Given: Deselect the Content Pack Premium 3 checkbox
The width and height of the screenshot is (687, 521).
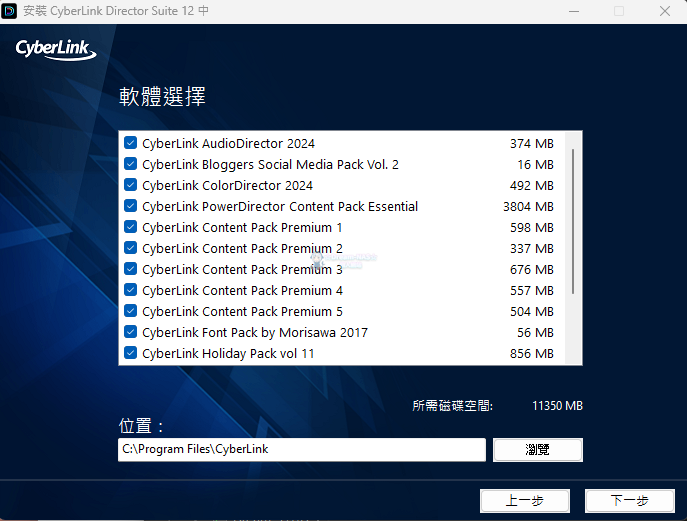Looking at the screenshot, I should click(x=130, y=269).
